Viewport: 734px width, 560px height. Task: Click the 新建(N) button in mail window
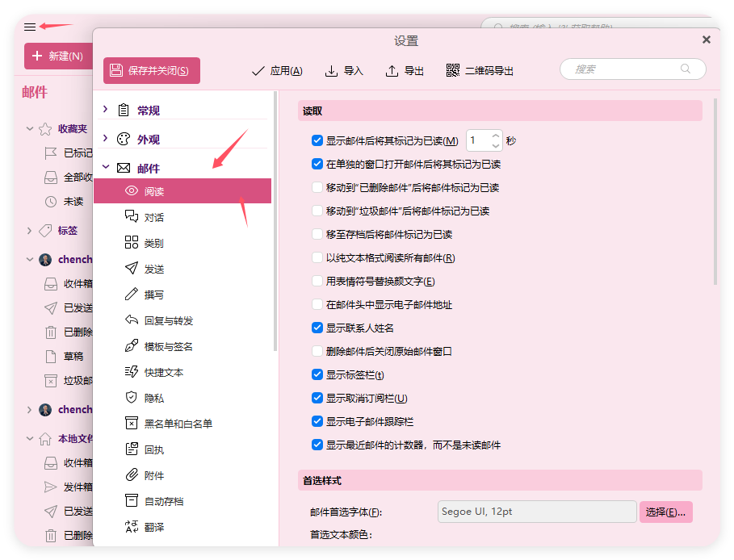[x=58, y=56]
